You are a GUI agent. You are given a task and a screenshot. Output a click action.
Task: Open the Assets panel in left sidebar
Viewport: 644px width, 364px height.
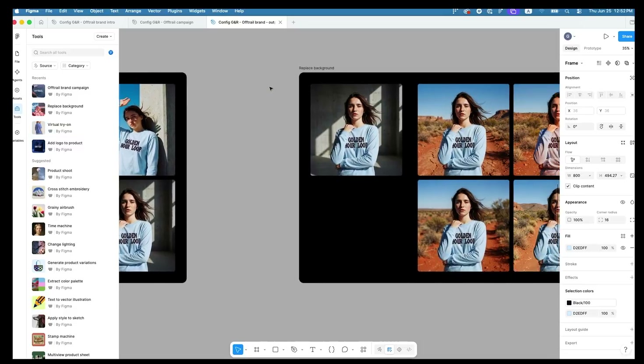(17, 93)
